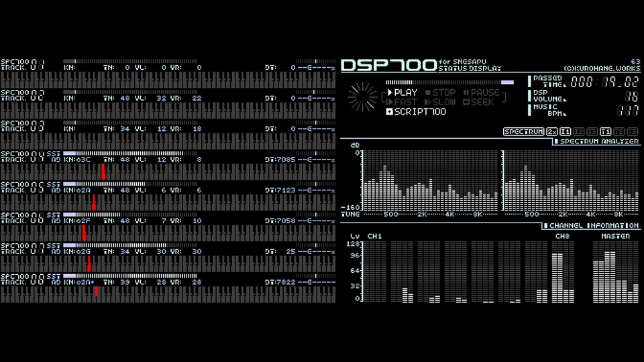Click the red o2G key on Track 07 keyboard

pyautogui.click(x=89, y=263)
